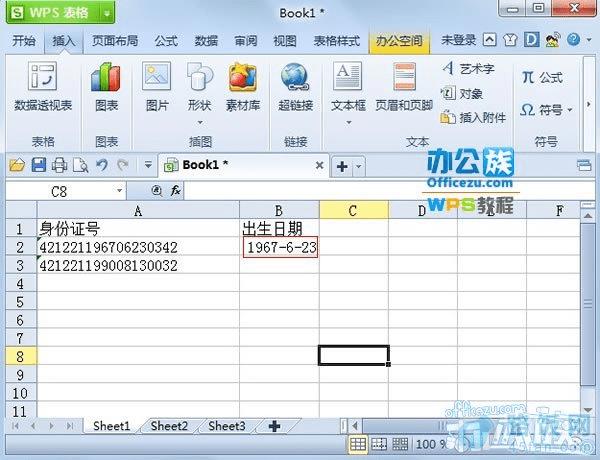Open the 审阅 (Review) tab

click(x=246, y=41)
